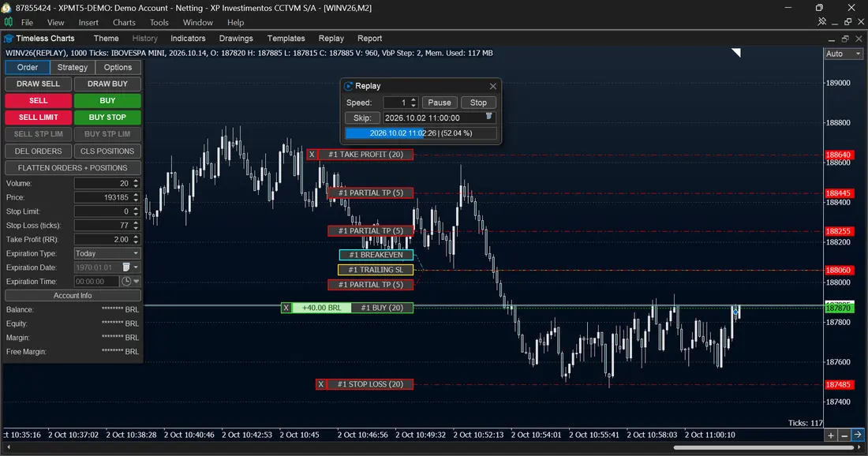Open the Replay menu

tap(331, 38)
